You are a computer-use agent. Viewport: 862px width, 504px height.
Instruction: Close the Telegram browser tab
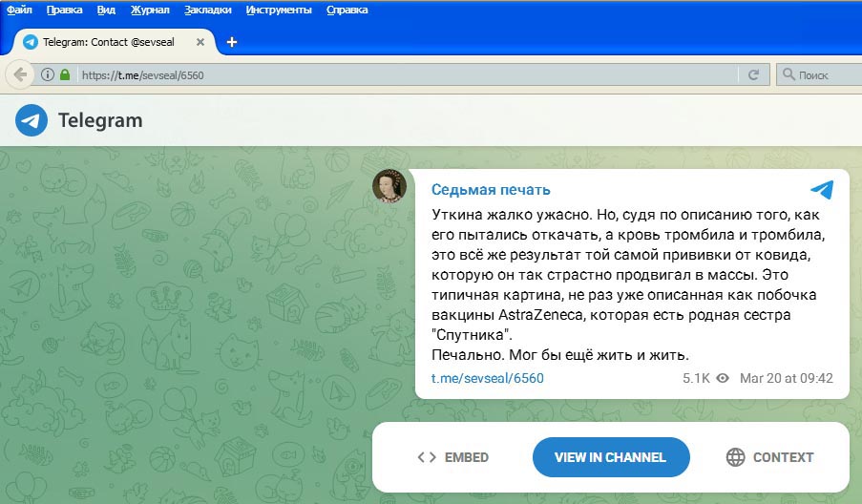[x=200, y=42]
